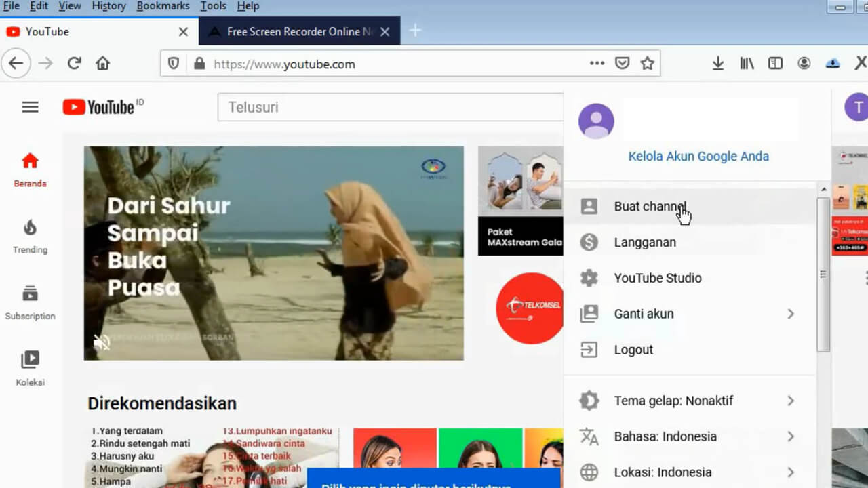Expand Tema gelap: Nonaktif option

click(690, 401)
